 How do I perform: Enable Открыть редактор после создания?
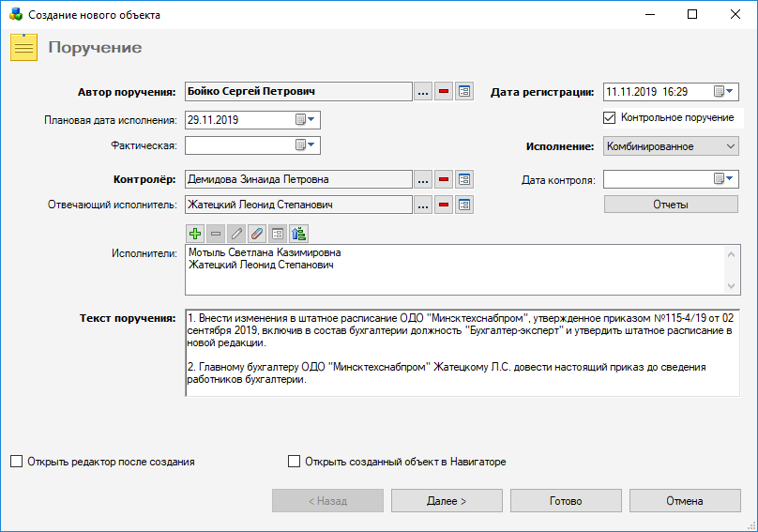(16, 462)
